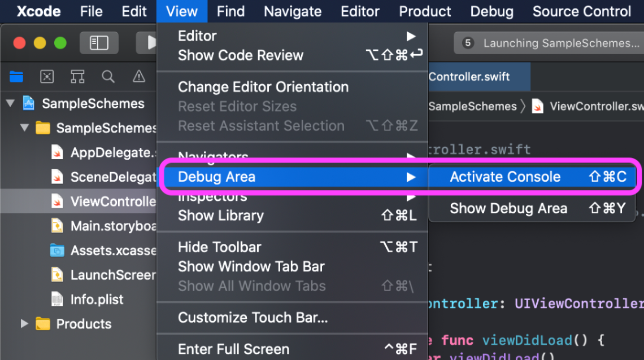Open the Debug menu
This screenshot has width=644, height=360.
coord(492,11)
